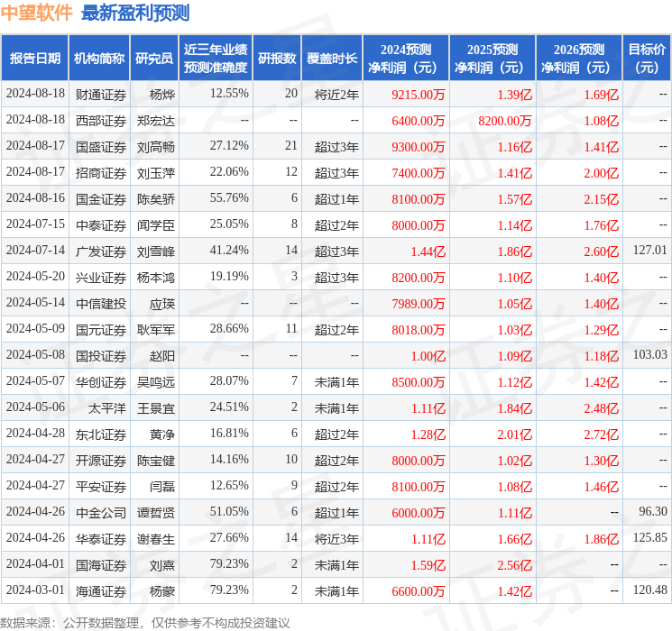672x631 pixels.
Task: Select the 开源证券 institution cell
Action: click(101, 461)
